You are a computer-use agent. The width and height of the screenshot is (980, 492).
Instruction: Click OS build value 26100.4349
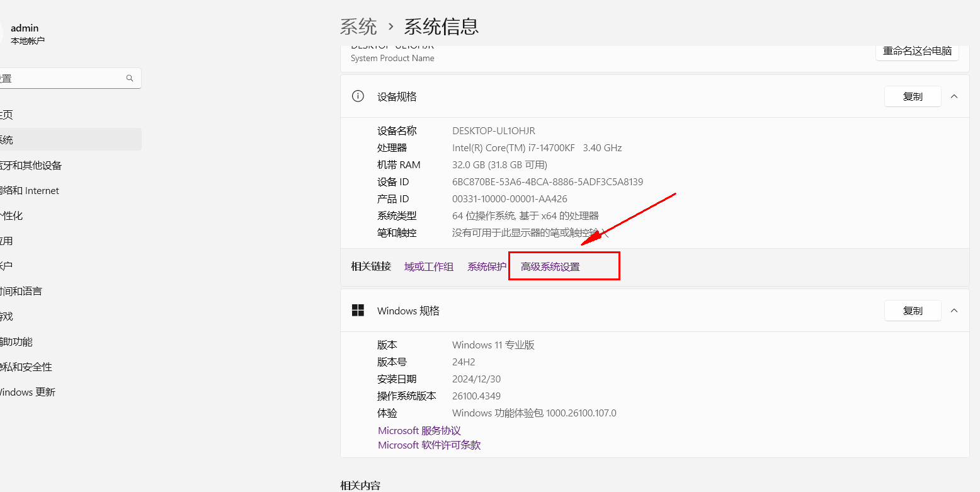477,396
